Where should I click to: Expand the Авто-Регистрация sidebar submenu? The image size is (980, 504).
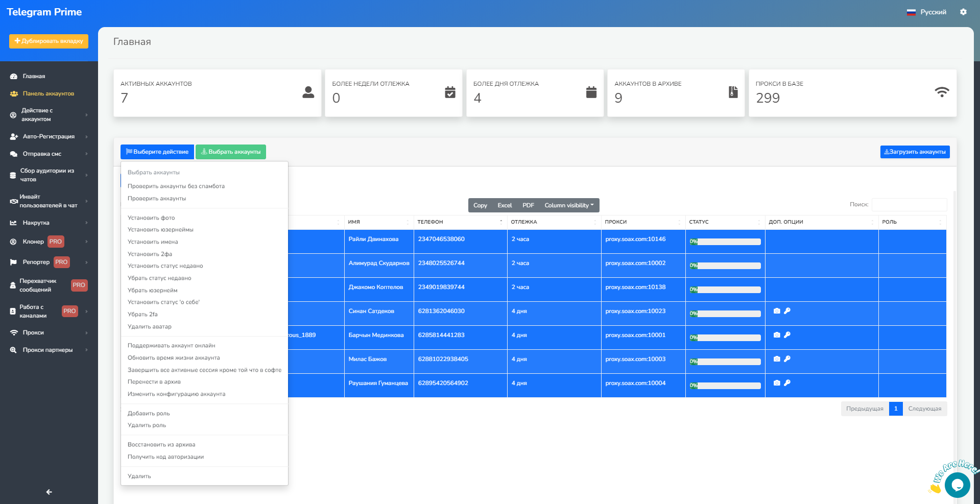pyautogui.click(x=49, y=136)
